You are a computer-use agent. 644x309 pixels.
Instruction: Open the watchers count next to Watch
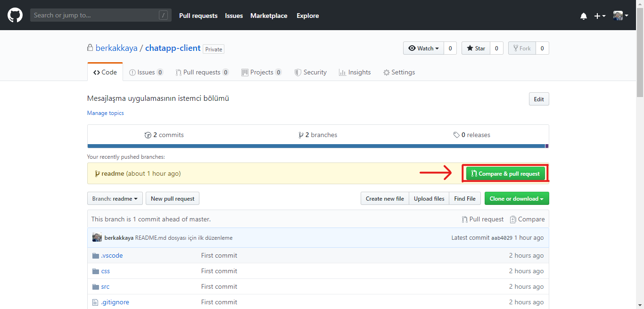pos(450,48)
